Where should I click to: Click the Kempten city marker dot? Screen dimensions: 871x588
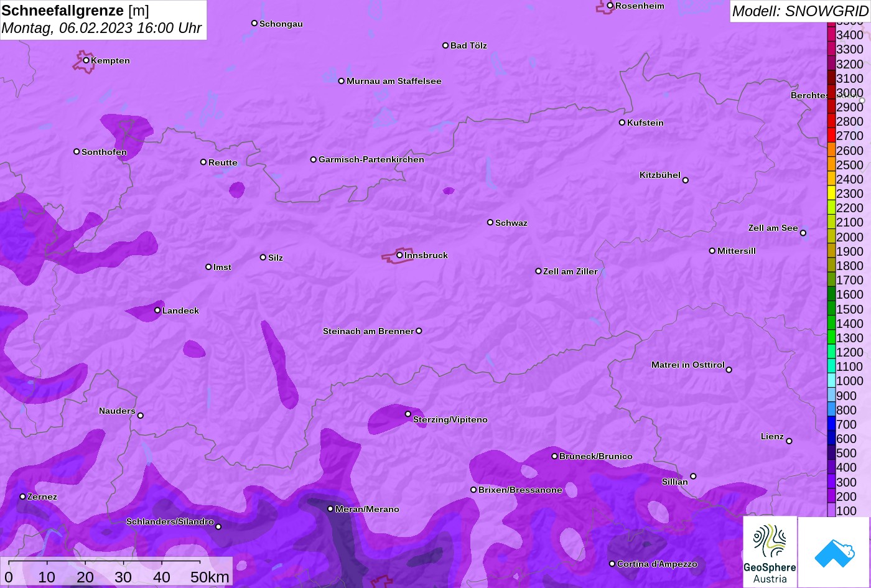coord(86,60)
